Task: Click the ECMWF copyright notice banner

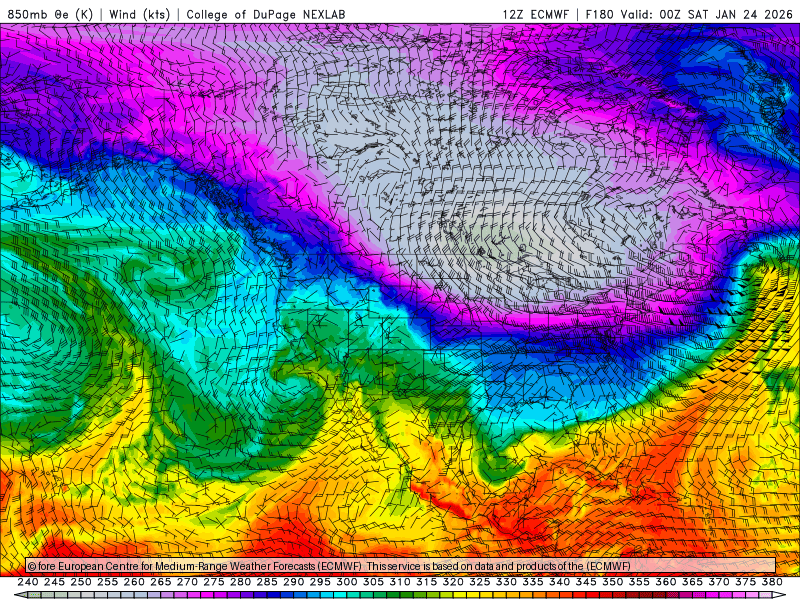Action: (x=401, y=566)
